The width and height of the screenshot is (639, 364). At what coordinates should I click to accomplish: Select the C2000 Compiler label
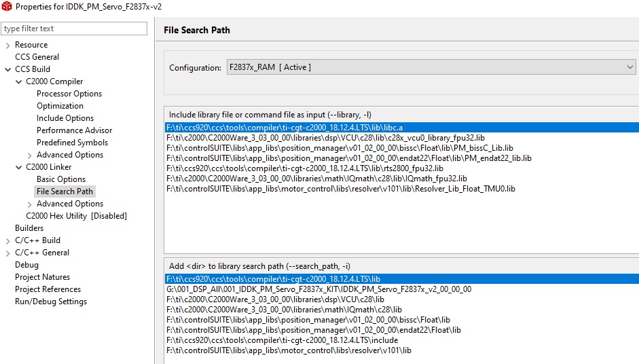54,81
